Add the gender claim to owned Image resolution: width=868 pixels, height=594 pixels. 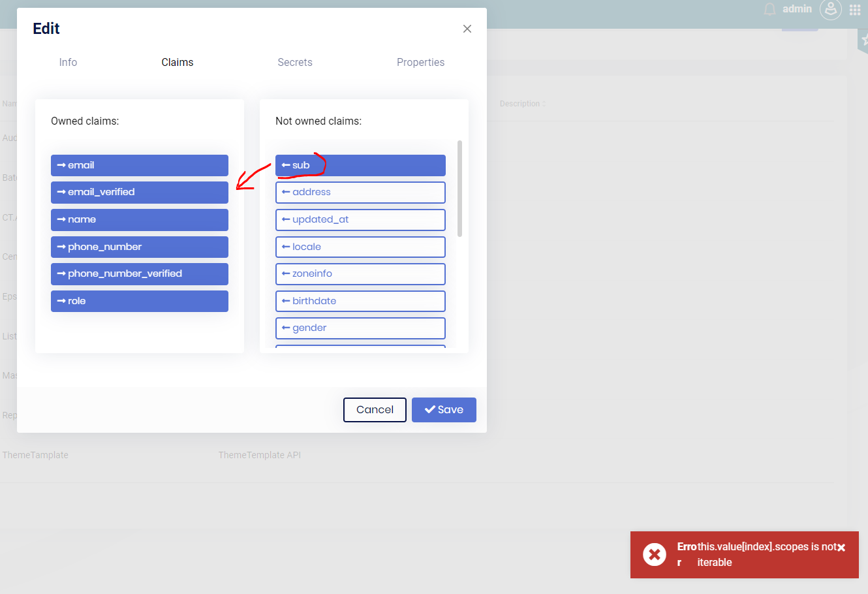click(x=360, y=328)
